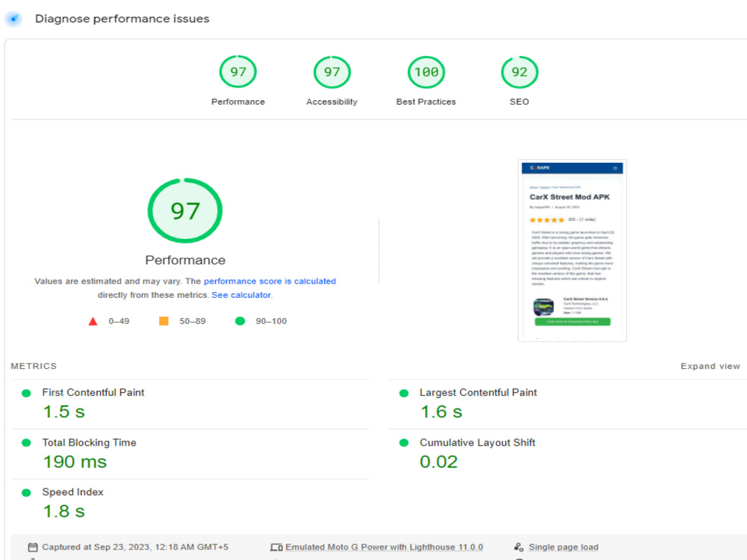747x560 pixels.
Task: Click the 1.8 s Speed Index value
Action: click(x=63, y=511)
